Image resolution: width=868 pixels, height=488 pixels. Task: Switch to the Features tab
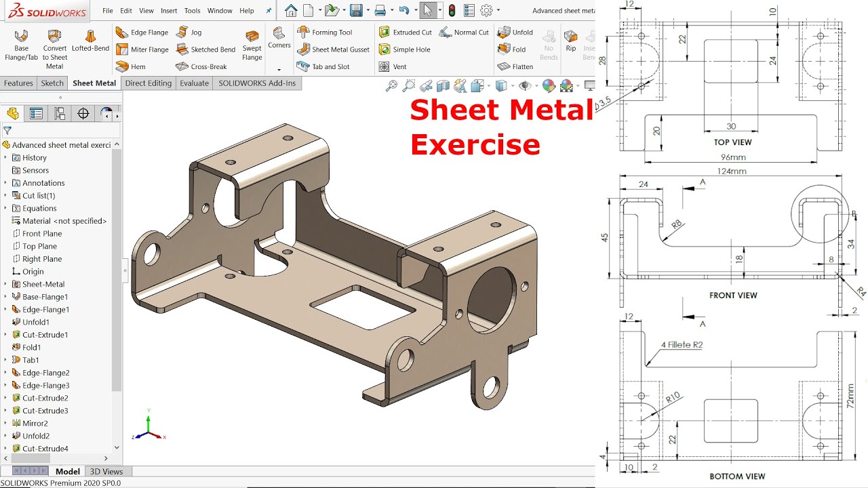18,83
